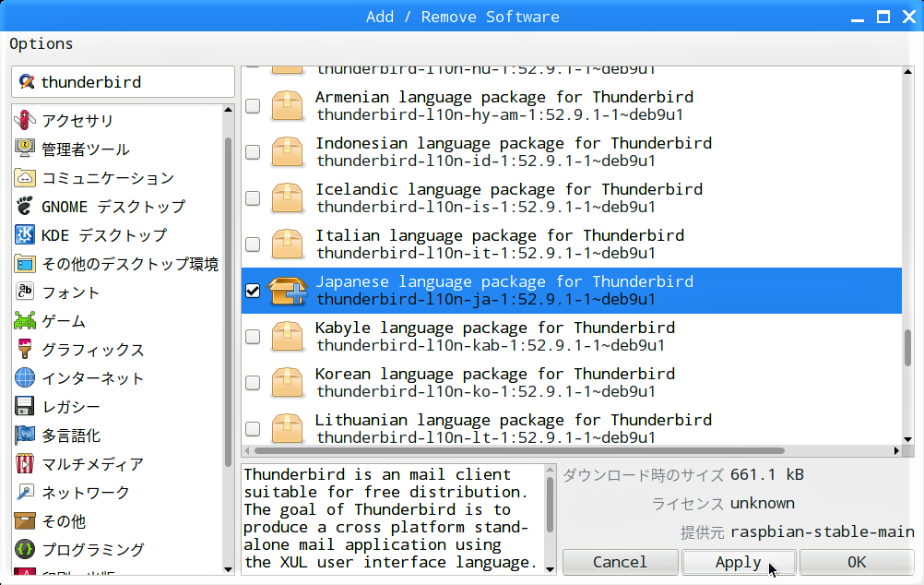Click the Japanese package install icon

287,290
